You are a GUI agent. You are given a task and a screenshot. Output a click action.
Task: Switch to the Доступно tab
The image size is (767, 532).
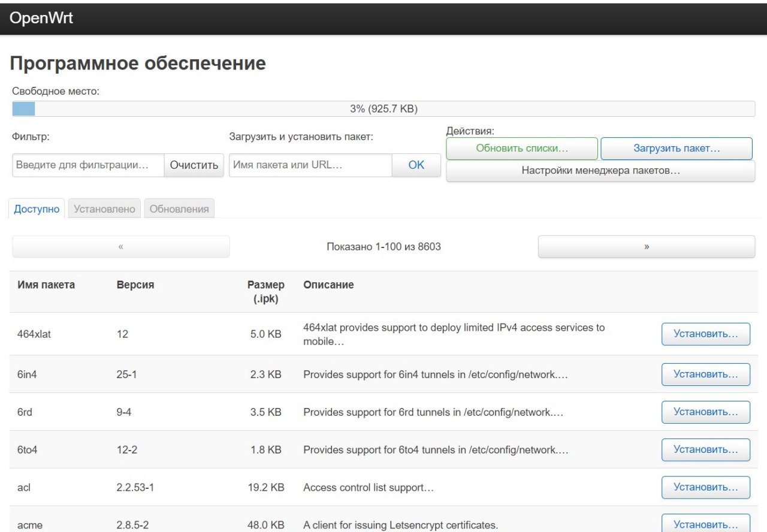(x=37, y=209)
